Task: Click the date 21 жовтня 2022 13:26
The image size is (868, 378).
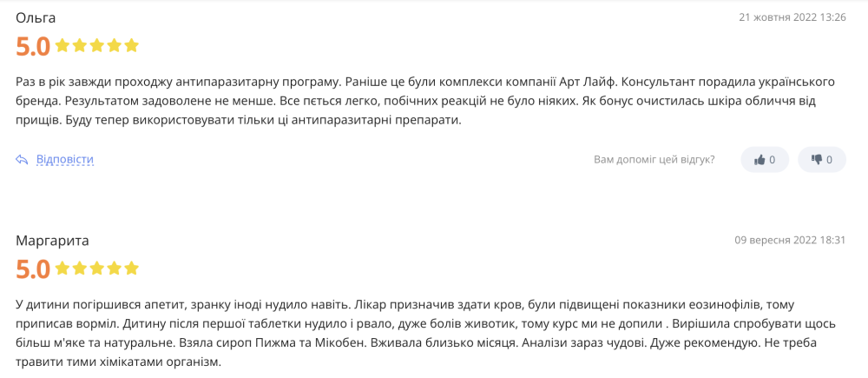Action: tap(792, 17)
